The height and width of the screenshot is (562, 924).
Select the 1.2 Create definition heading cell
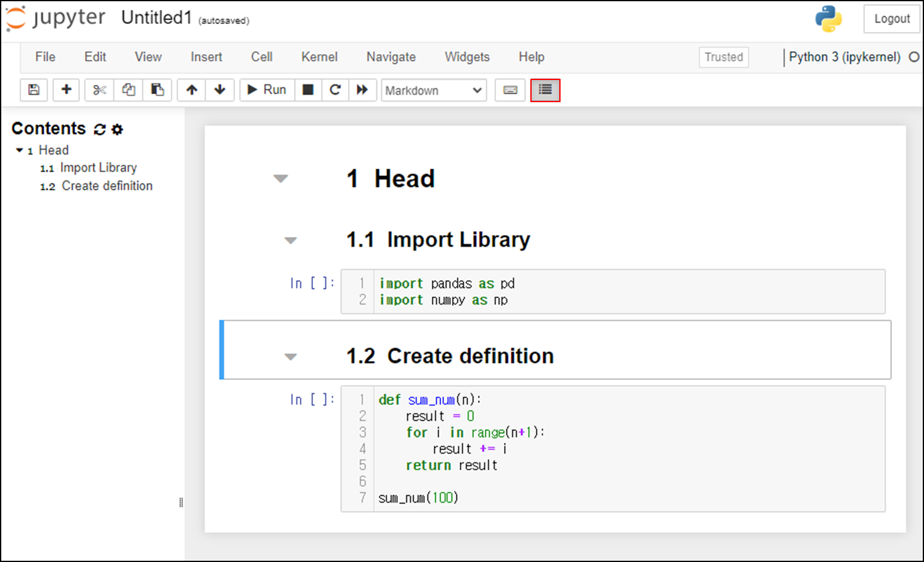[x=555, y=350]
